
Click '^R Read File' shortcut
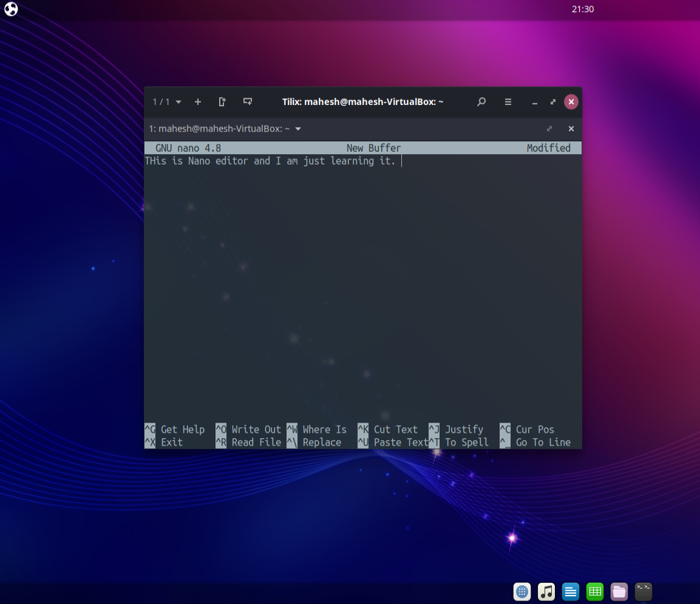coord(248,443)
